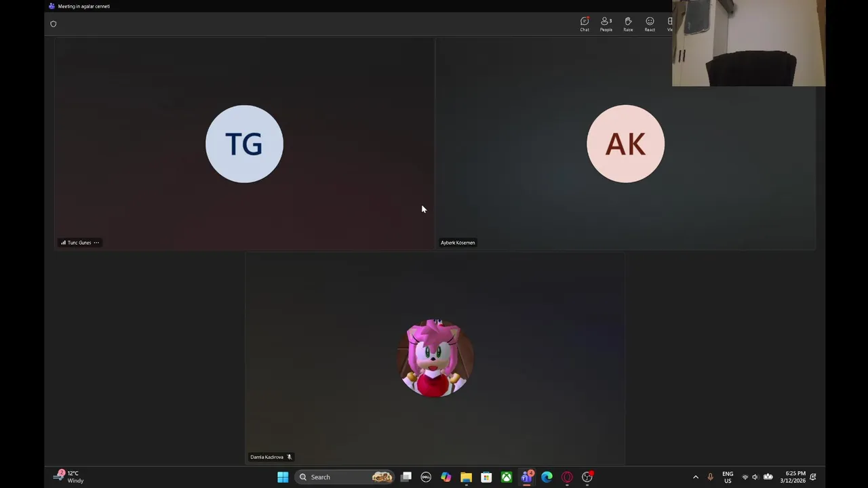Open File Explorer from taskbar

[466, 477]
